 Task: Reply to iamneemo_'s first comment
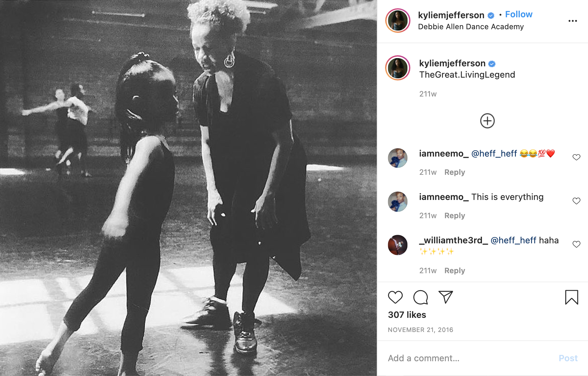pyautogui.click(x=455, y=172)
